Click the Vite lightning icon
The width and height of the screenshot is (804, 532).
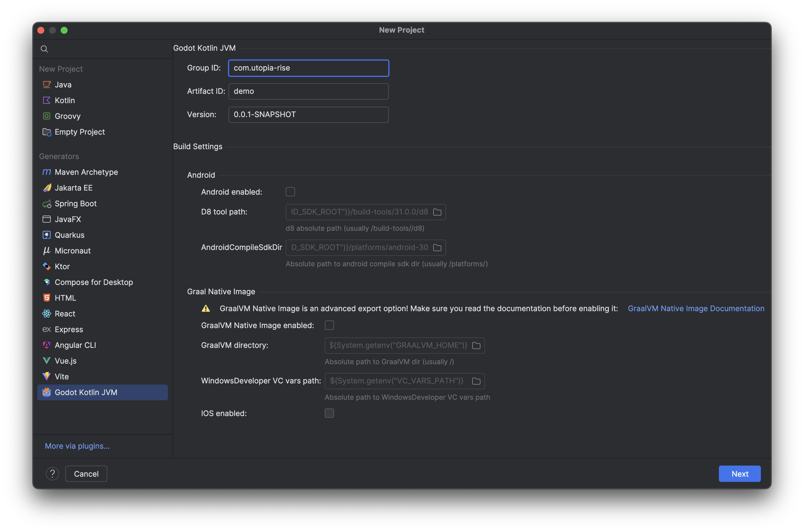46,377
